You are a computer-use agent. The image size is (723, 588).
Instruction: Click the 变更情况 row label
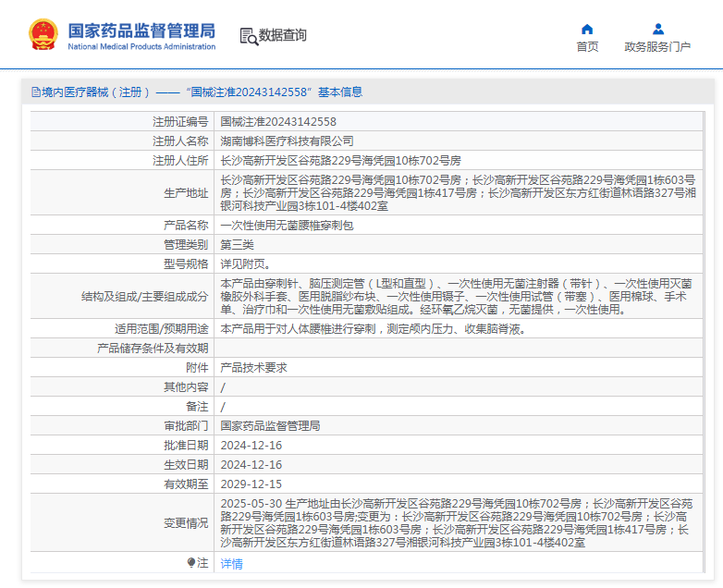[186, 523]
